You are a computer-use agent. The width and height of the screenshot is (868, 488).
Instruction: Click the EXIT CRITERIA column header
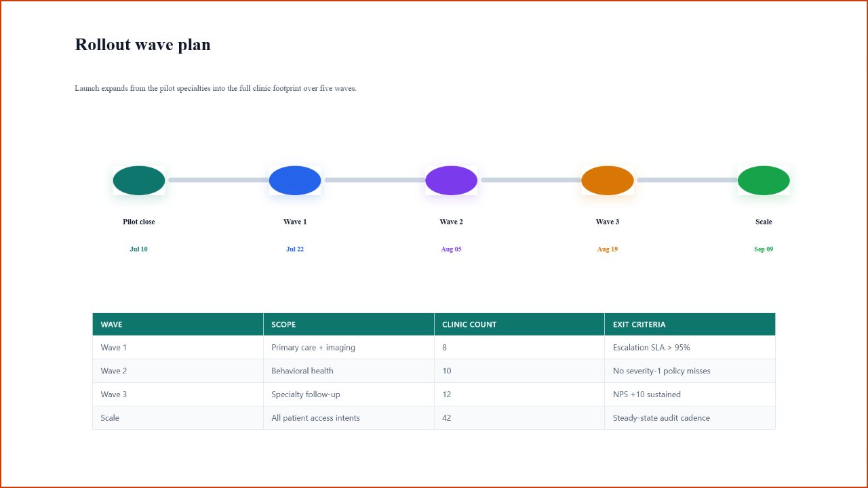tap(690, 324)
